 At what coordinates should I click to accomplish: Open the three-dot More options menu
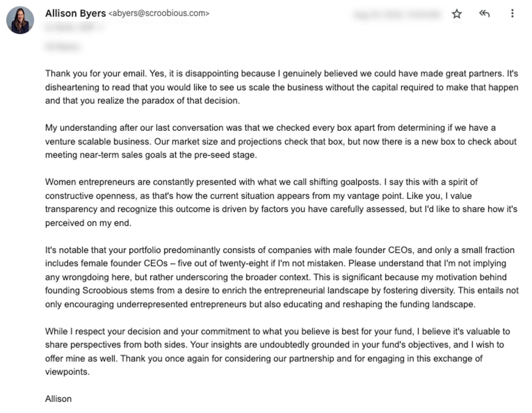tap(512, 13)
